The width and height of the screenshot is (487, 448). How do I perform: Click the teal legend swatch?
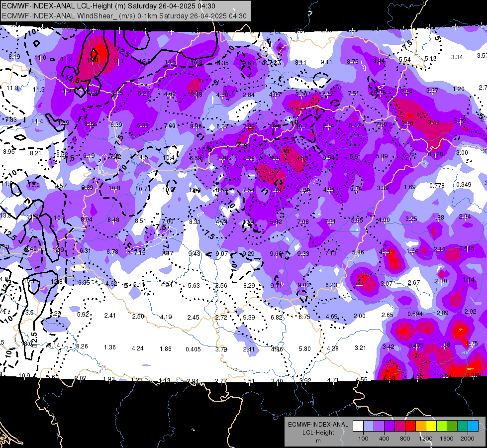point(463,426)
